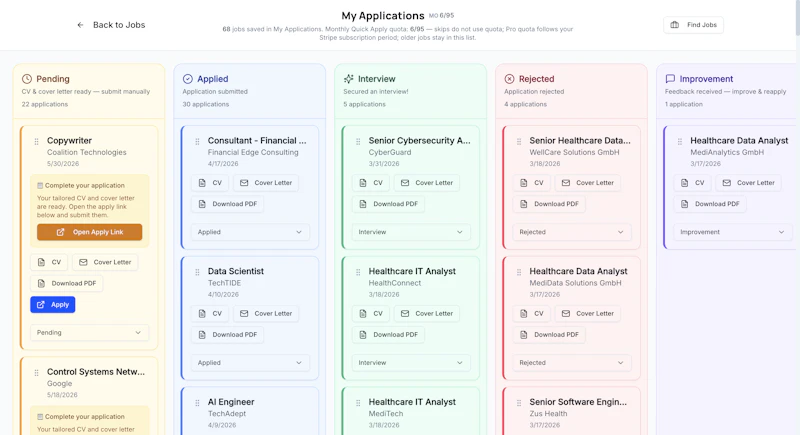Download PDF on MediData Solutions card
Screen dimensions: 800x435
(x=549, y=335)
